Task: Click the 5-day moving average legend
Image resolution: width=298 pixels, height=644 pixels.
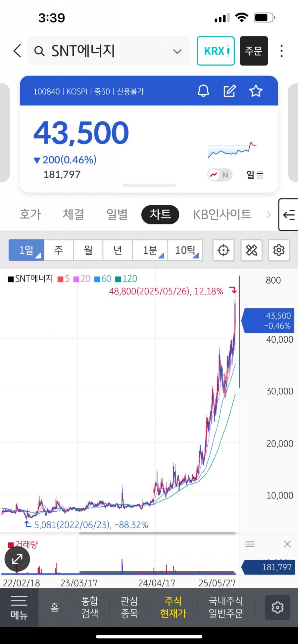Action: (x=64, y=279)
